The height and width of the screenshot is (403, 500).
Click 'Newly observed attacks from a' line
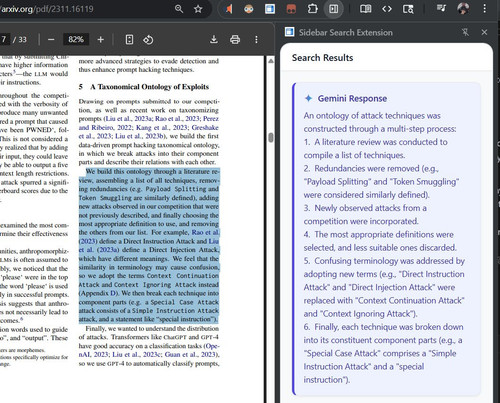[370, 208]
